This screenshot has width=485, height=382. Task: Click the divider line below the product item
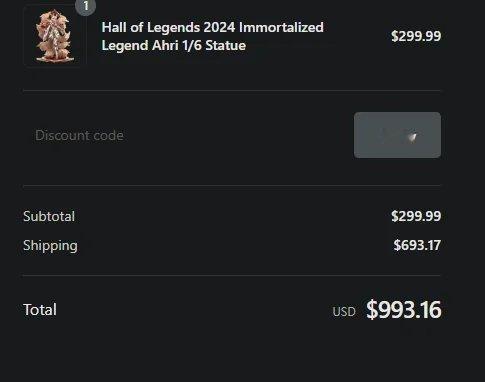(232, 90)
